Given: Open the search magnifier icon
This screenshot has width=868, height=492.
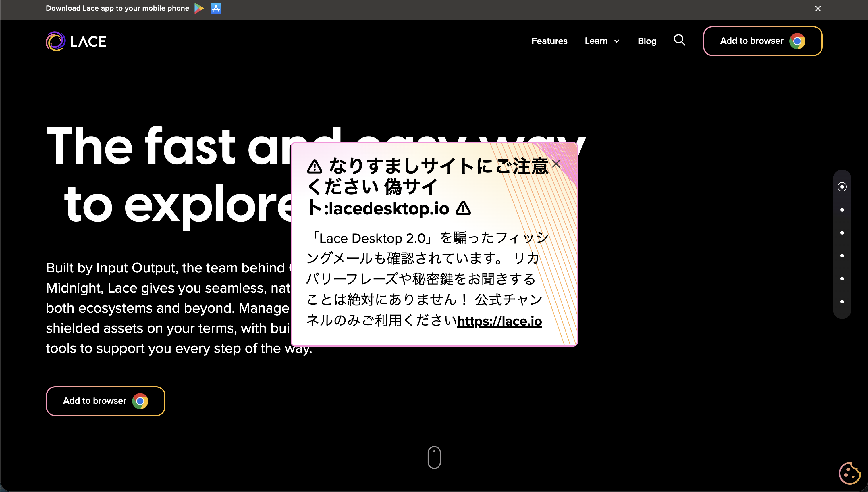Looking at the screenshot, I should click(679, 40).
